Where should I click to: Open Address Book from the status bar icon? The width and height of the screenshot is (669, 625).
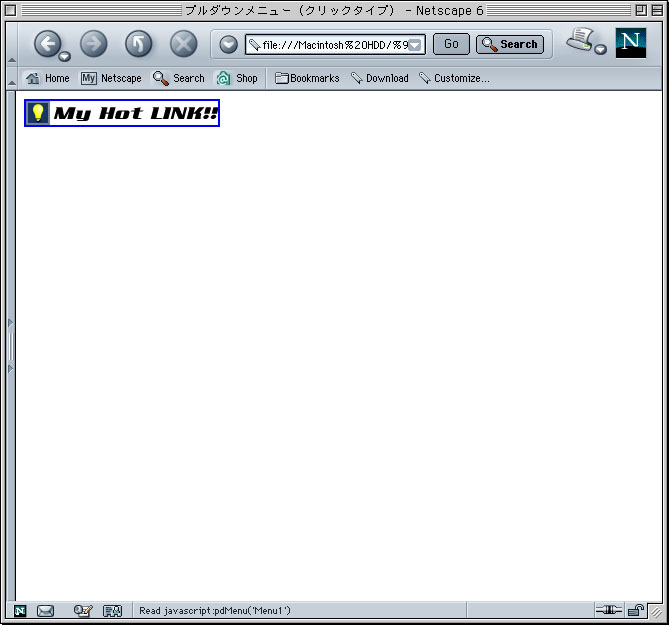tap(113, 611)
